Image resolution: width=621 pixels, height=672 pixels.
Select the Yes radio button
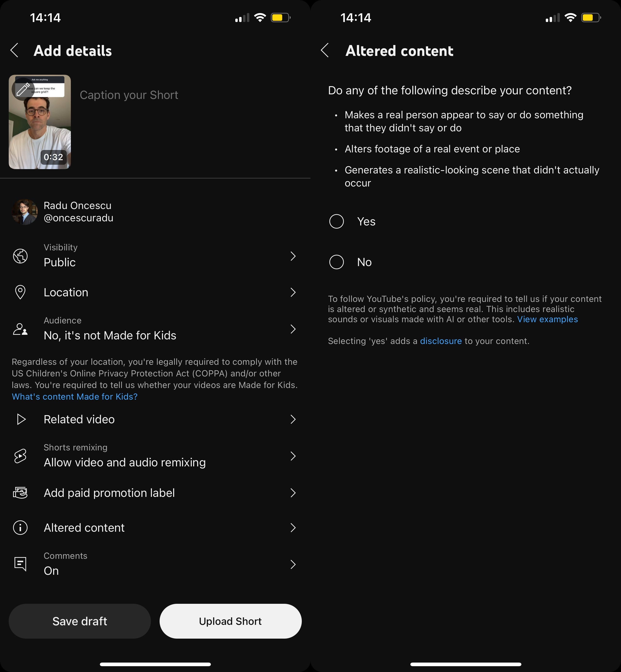pyautogui.click(x=336, y=222)
